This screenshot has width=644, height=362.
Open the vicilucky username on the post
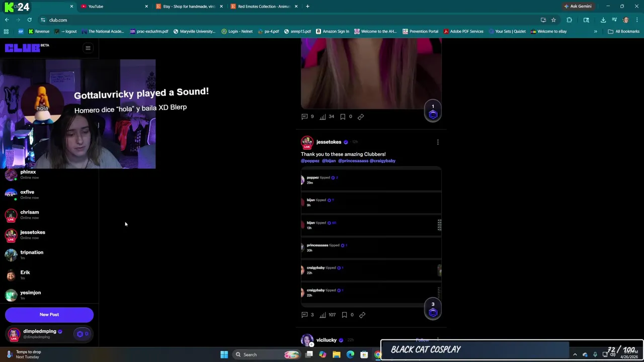[326, 340]
